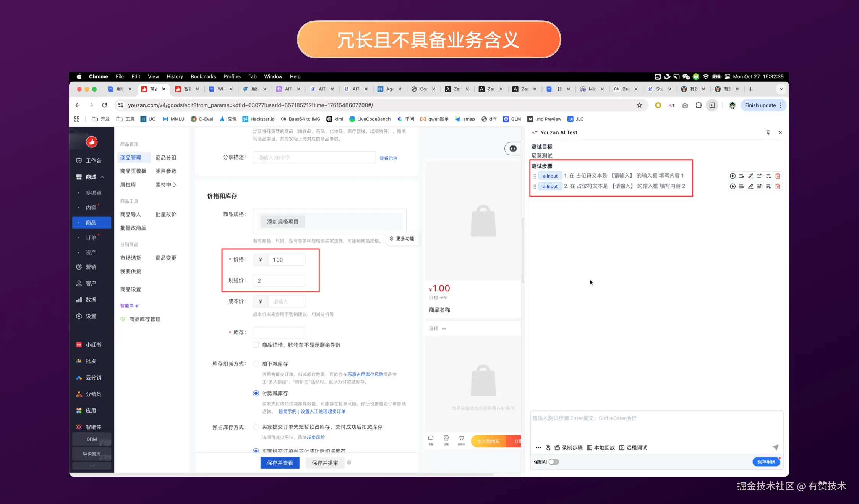Check 商品详情、购物车不显示剩余件数 checkbox
This screenshot has width=859, height=504.
tap(256, 345)
